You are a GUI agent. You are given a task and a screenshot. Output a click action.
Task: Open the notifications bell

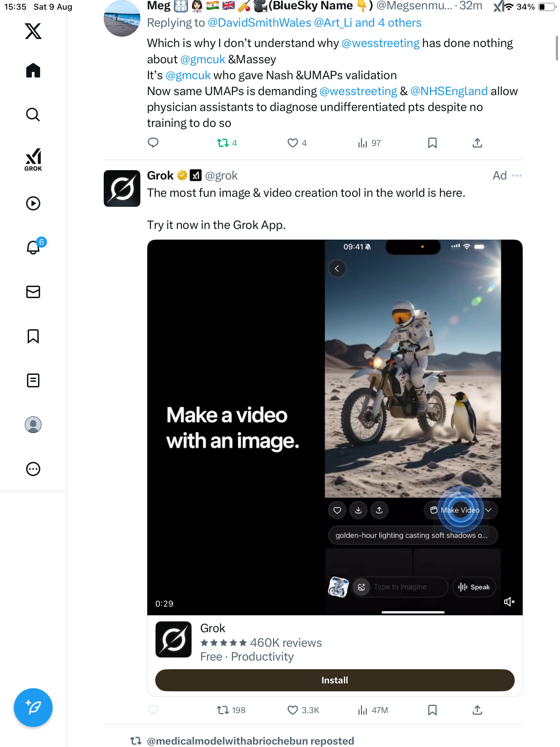(33, 248)
